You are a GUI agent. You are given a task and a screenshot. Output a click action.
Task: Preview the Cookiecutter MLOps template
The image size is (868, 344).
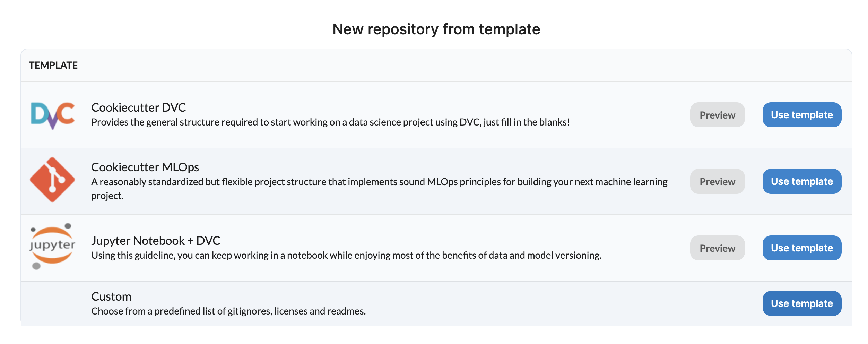pos(717,181)
